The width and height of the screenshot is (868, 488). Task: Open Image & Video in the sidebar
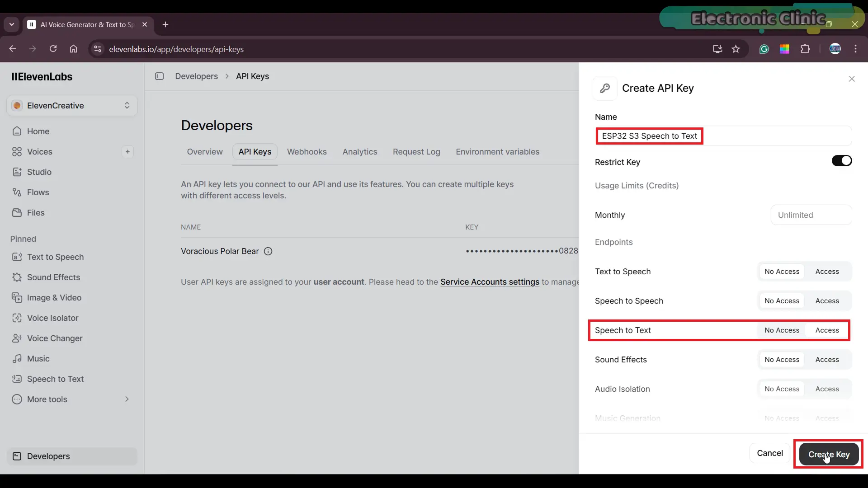pyautogui.click(x=72, y=298)
